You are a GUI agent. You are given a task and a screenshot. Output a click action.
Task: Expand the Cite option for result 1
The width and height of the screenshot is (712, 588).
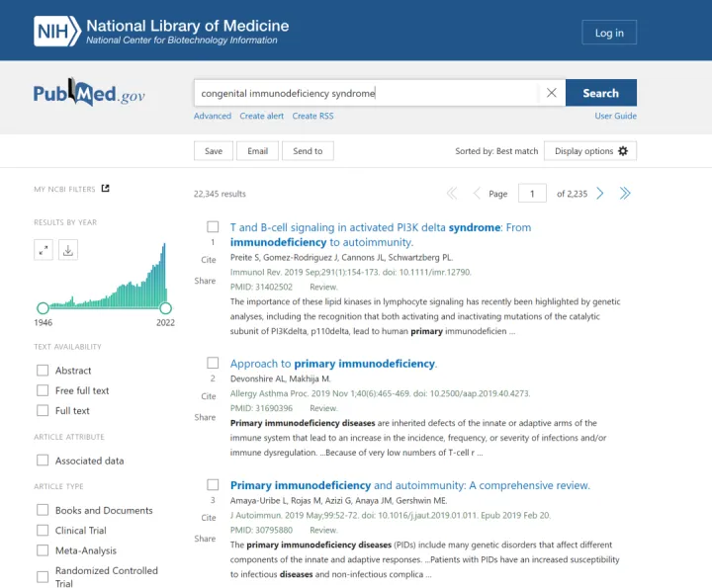pyautogui.click(x=209, y=260)
